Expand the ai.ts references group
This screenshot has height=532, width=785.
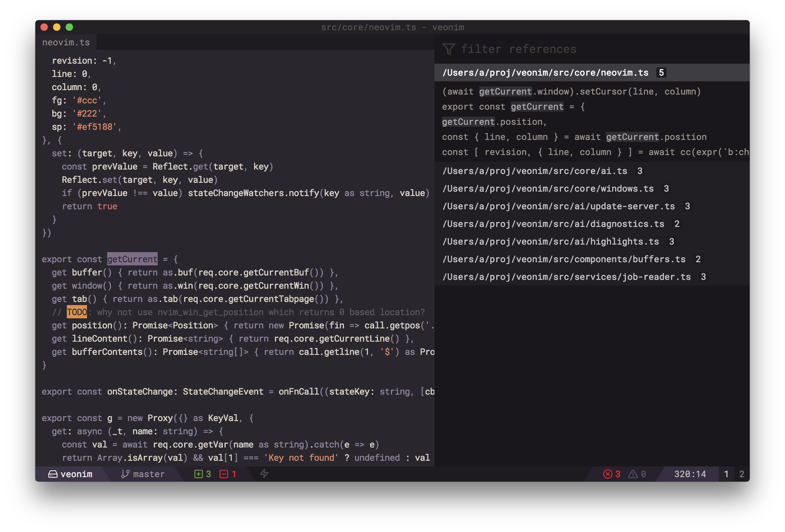click(x=535, y=171)
